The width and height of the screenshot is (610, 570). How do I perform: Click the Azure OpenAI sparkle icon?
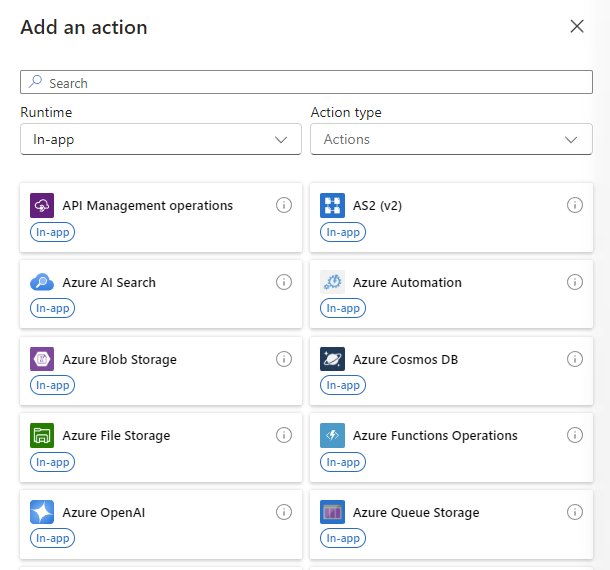click(42, 513)
